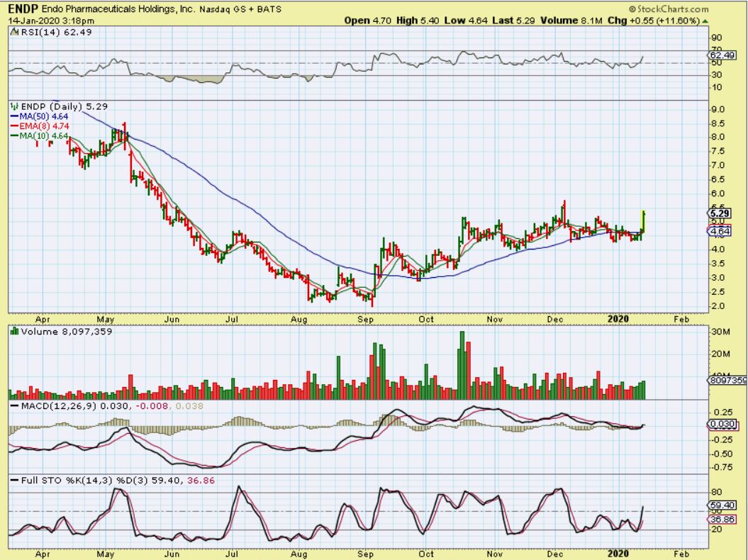Screen dimensions: 748x560
Task: Click the latest yellow-green price candle
Action: 644,221
